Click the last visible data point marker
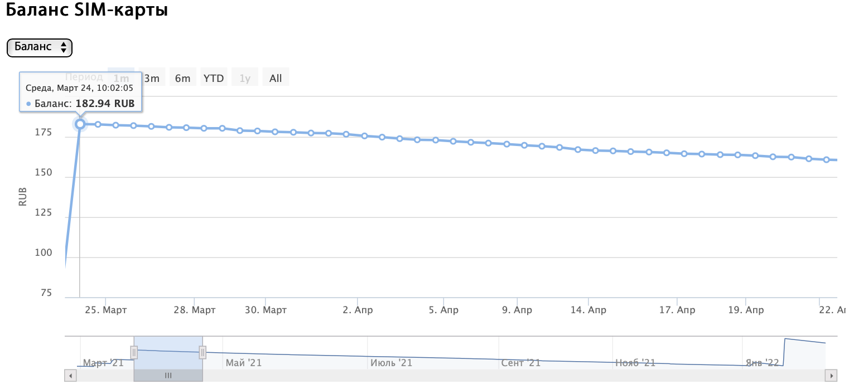 827,160
